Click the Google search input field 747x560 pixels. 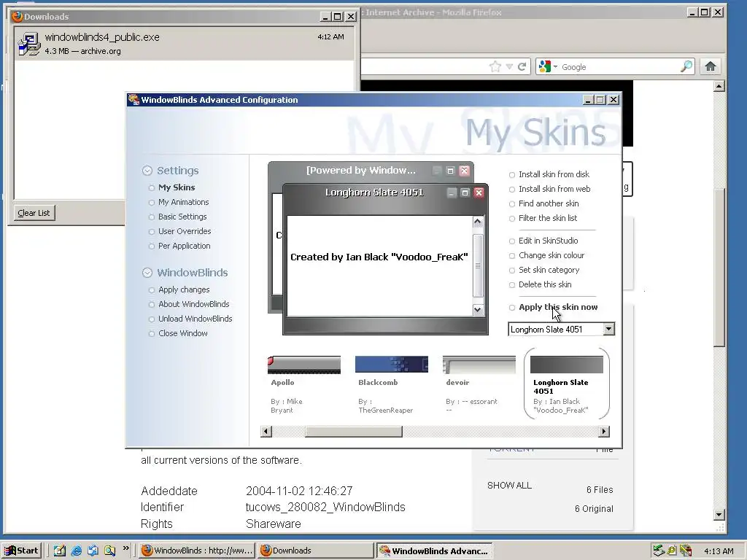click(619, 66)
